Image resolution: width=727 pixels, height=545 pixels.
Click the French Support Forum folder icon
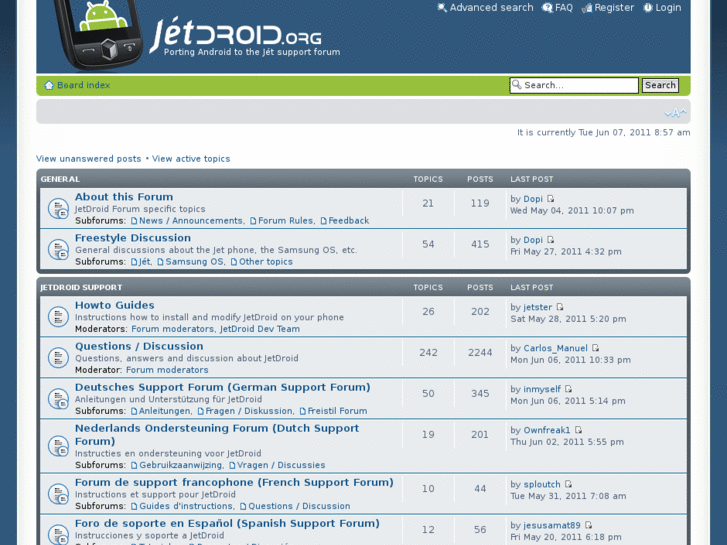point(58,493)
